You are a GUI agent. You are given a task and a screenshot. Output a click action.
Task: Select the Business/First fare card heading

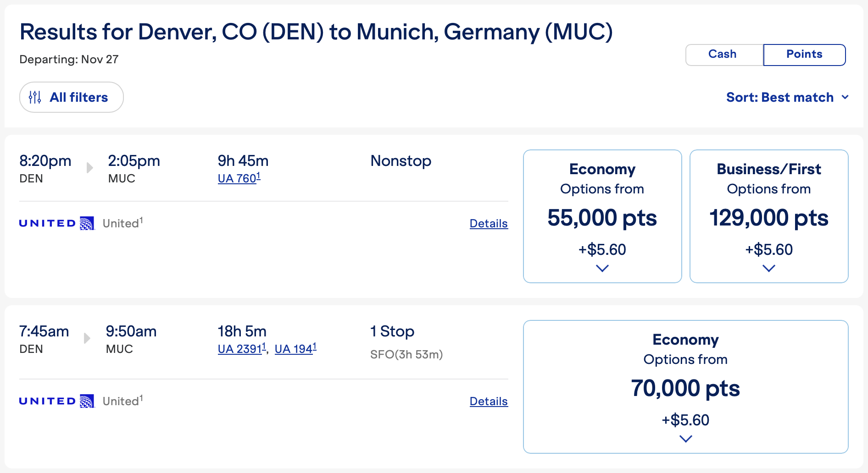tap(769, 169)
